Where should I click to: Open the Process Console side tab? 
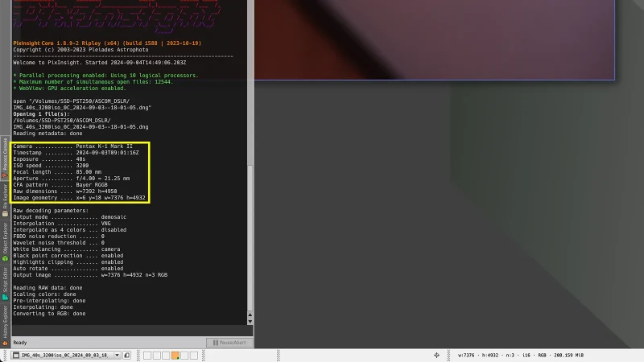tap(5, 158)
